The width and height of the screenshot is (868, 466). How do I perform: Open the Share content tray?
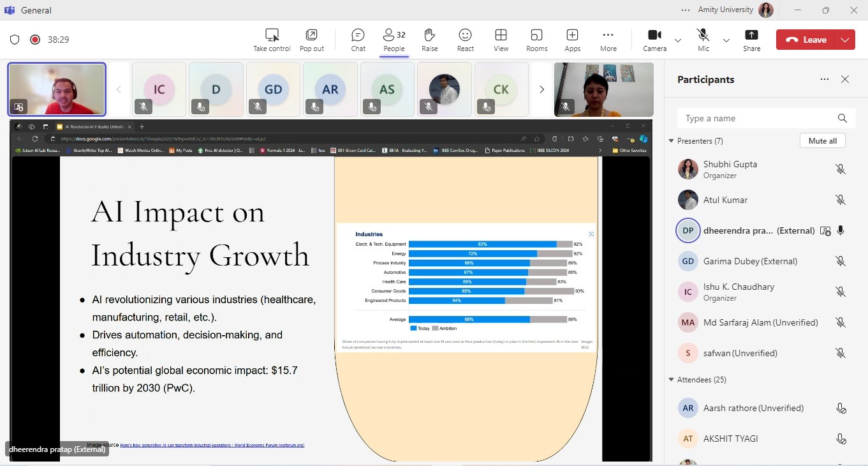coord(752,40)
